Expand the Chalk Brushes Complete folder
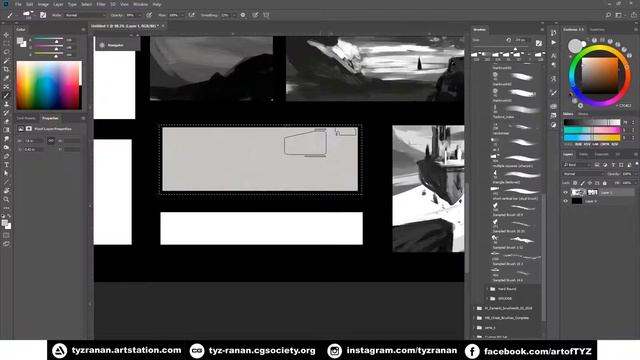 (x=474, y=318)
